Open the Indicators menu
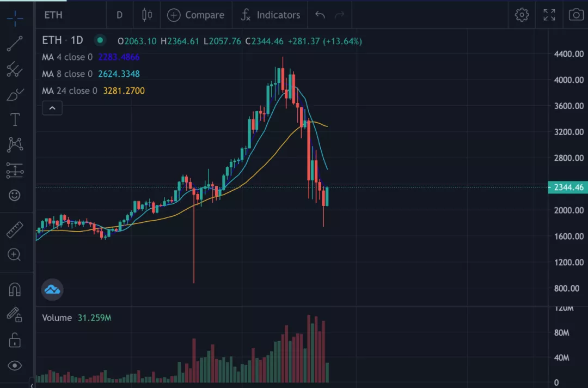 (x=270, y=15)
